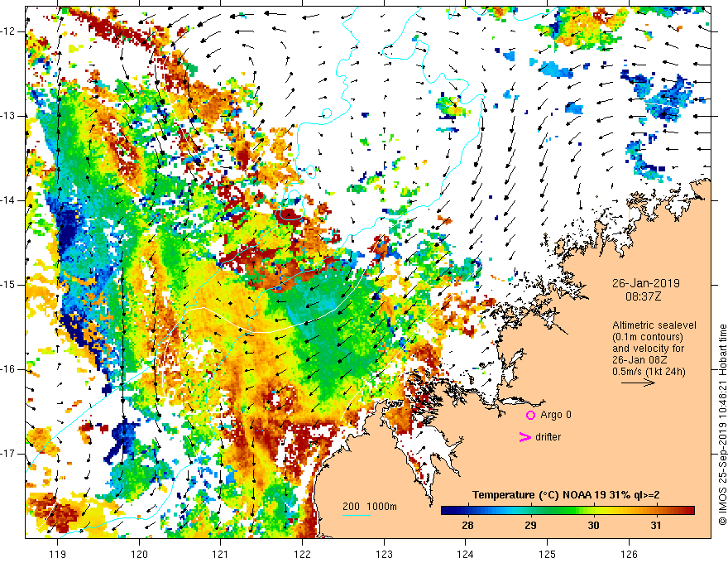728x563 pixels.
Task: Click the '0.5m/s (1kt 24h)' scale text
Action: coord(649,372)
